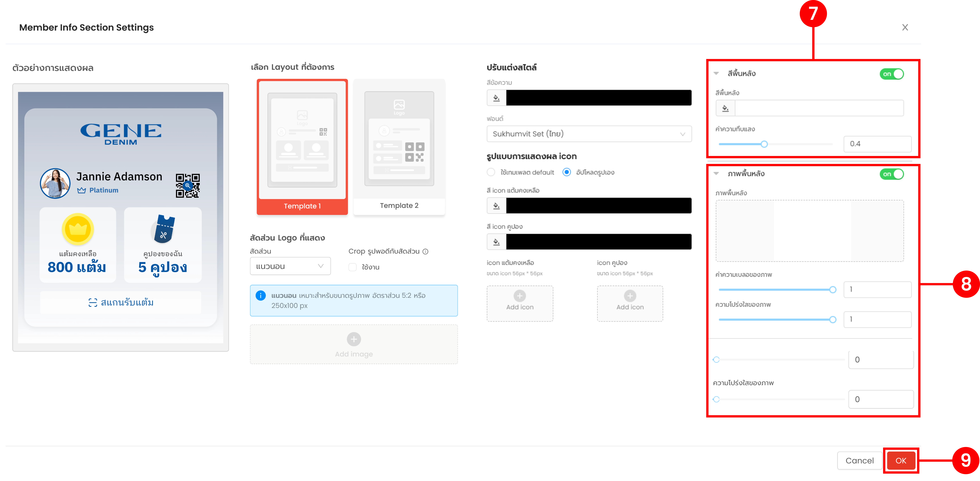
Task: Click paint bucket icon for สี icon แต้มคงเหลือ
Action: (x=497, y=206)
